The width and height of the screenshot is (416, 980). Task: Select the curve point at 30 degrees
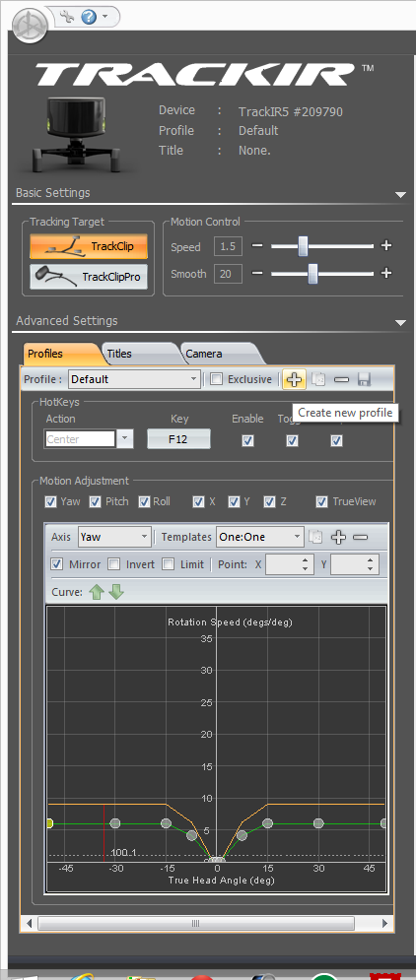[318, 823]
